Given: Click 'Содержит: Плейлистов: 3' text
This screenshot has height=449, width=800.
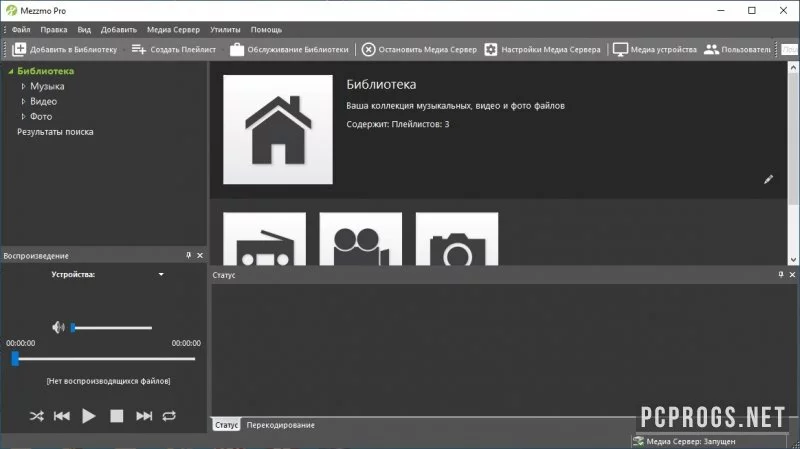Looking at the screenshot, I should click(398, 124).
